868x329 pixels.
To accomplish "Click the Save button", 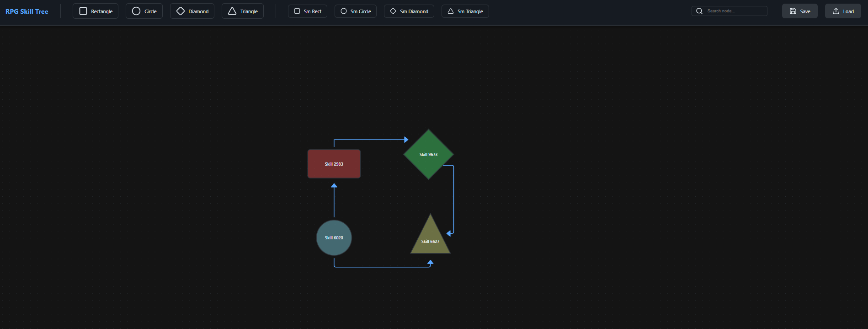I will click(x=800, y=11).
